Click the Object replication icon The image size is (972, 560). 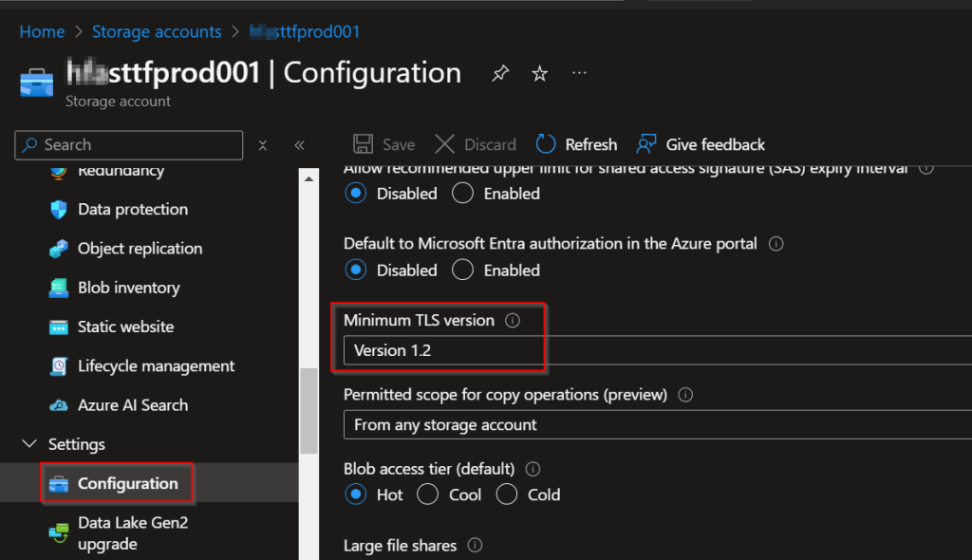point(59,249)
